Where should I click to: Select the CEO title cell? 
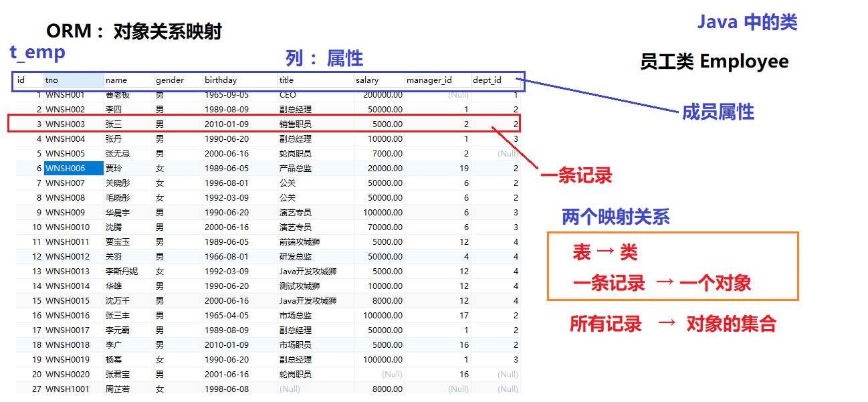tap(315, 95)
